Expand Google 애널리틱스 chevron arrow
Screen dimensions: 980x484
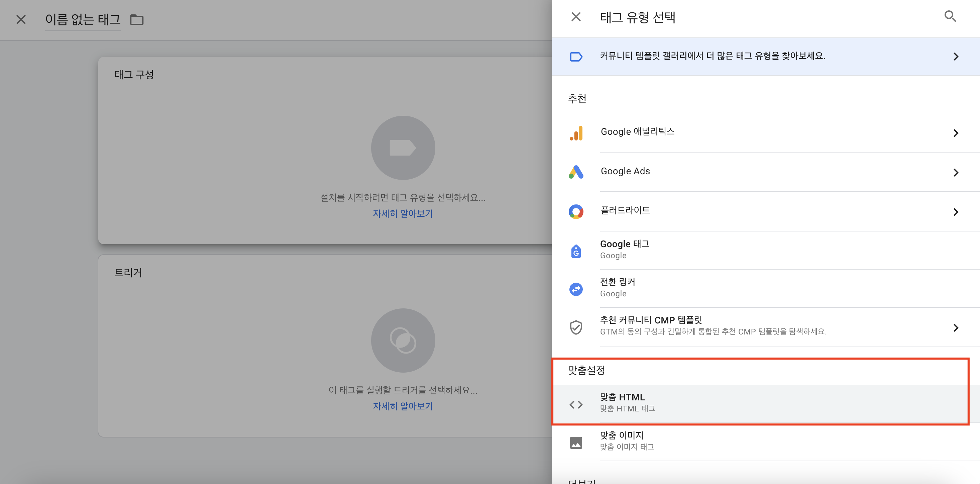click(x=956, y=133)
